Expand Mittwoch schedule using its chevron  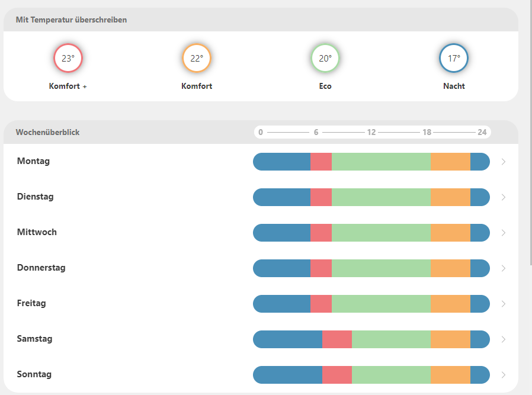[x=504, y=233]
